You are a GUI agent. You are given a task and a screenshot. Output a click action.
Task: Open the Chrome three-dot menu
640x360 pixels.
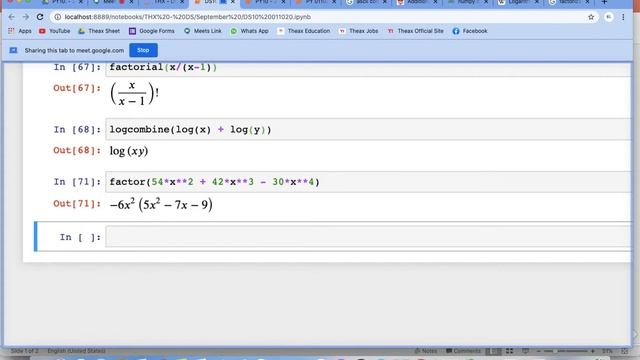623,17
